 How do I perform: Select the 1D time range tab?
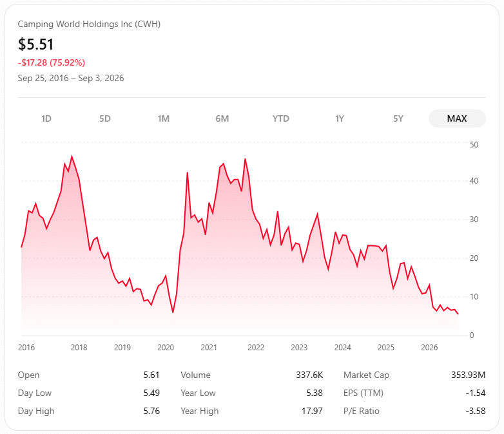(x=46, y=118)
